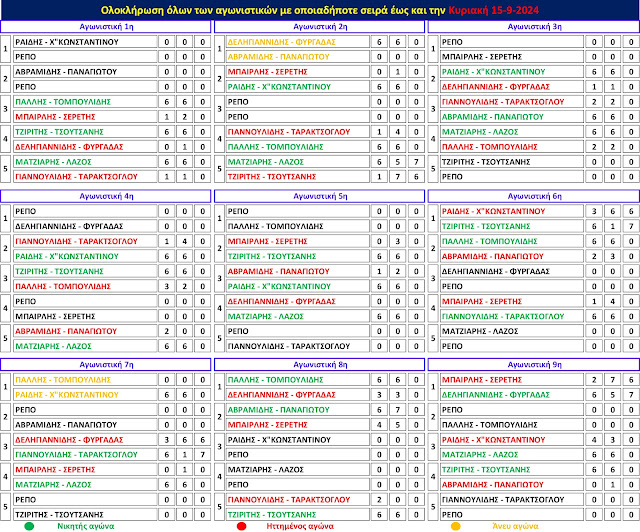Select ΓΙΑΝΝΟΥΛΙΔΗΣ - ΤΑΡΑΚΤΣΟΓΛΟΥ in Αγωνιστική 9η
This screenshot has width=640, height=532.
(x=512, y=500)
